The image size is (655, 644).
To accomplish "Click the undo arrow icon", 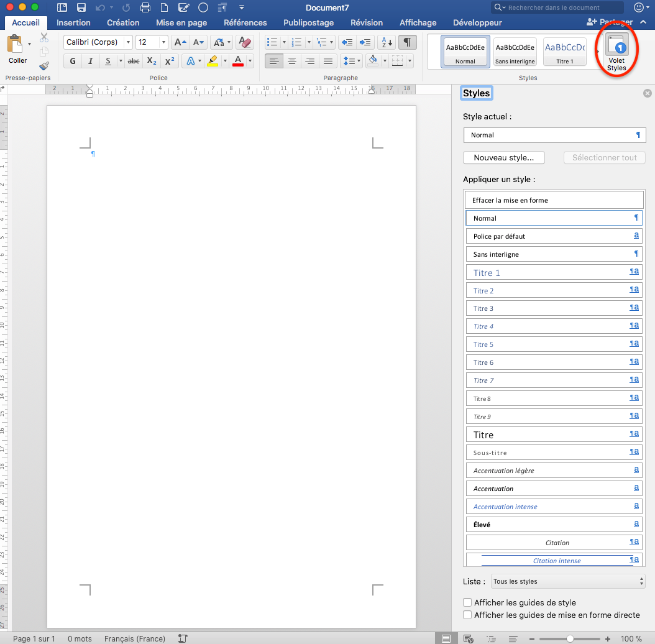I will pos(100,7).
